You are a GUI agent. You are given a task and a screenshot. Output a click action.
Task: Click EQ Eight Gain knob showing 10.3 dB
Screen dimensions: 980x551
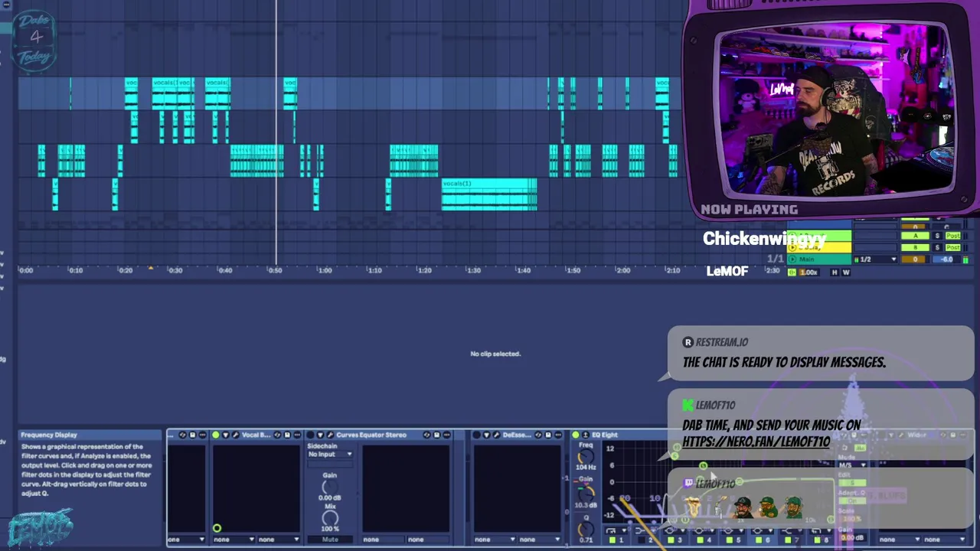pyautogui.click(x=586, y=494)
